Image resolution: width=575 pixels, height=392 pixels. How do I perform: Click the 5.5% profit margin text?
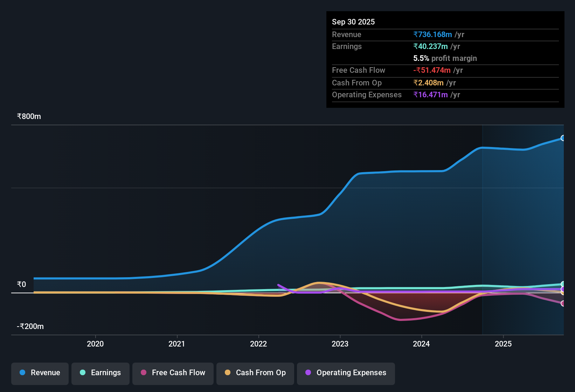[445, 58]
